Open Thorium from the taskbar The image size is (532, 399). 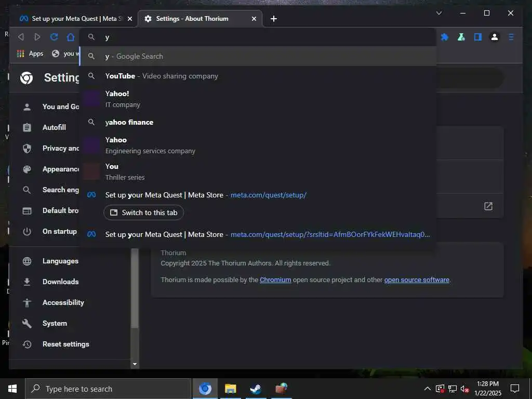point(205,389)
